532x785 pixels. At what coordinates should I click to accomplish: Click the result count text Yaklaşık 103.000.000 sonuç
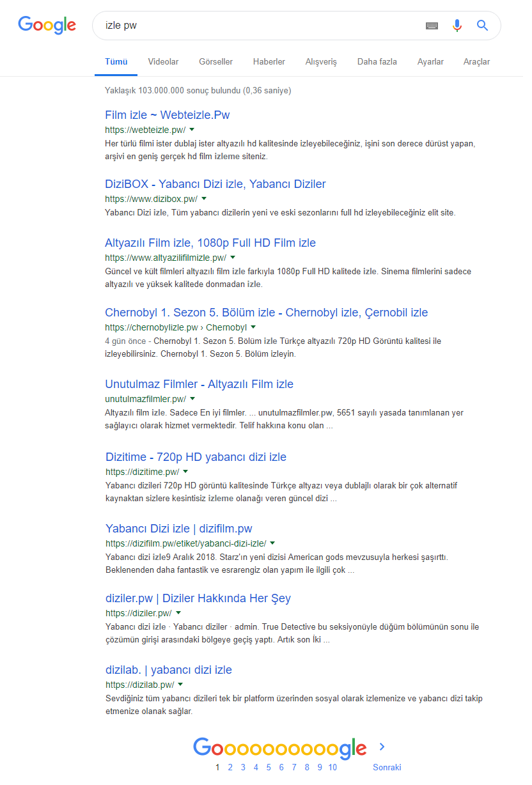[x=198, y=91]
